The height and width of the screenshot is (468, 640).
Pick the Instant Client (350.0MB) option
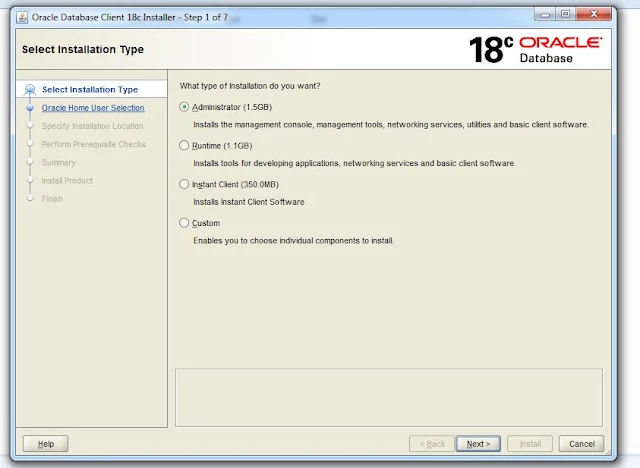(x=184, y=184)
